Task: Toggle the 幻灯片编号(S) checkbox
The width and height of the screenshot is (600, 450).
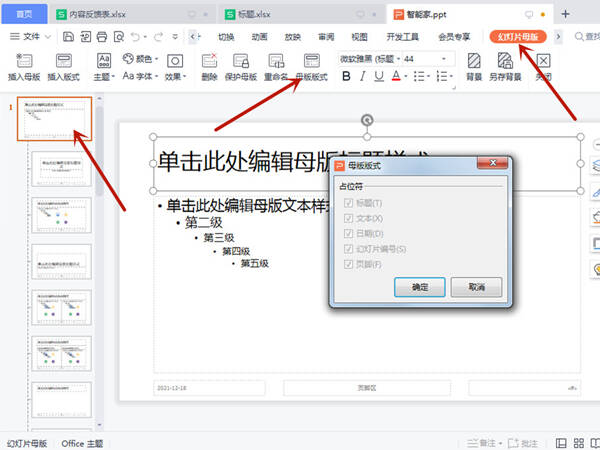Action: coord(348,249)
